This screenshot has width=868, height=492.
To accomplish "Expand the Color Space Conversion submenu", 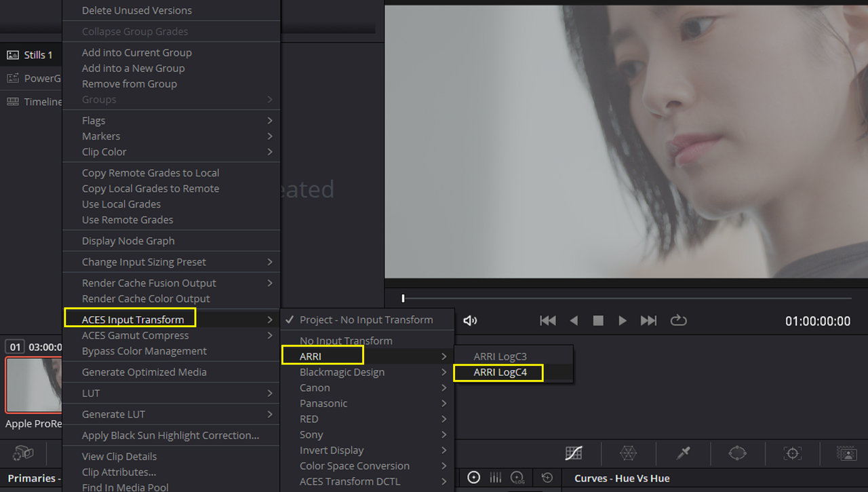I will coord(367,466).
